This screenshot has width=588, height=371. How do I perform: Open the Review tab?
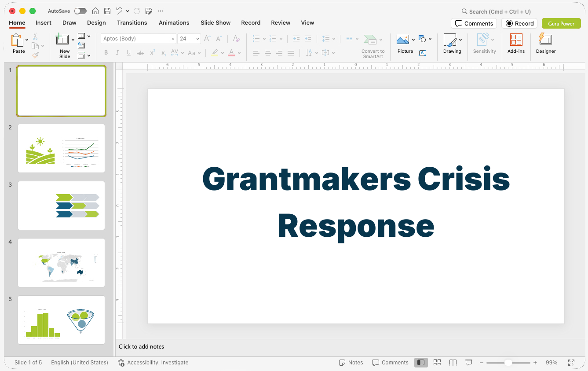281,22
